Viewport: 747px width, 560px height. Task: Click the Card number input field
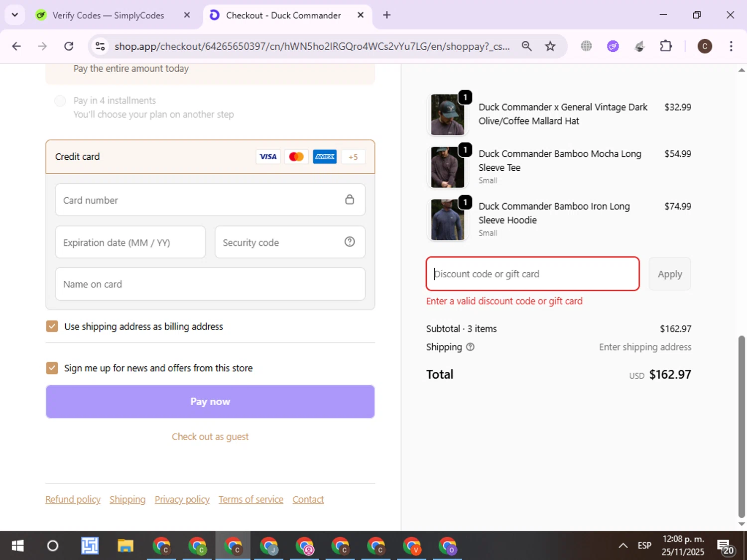pos(210,200)
